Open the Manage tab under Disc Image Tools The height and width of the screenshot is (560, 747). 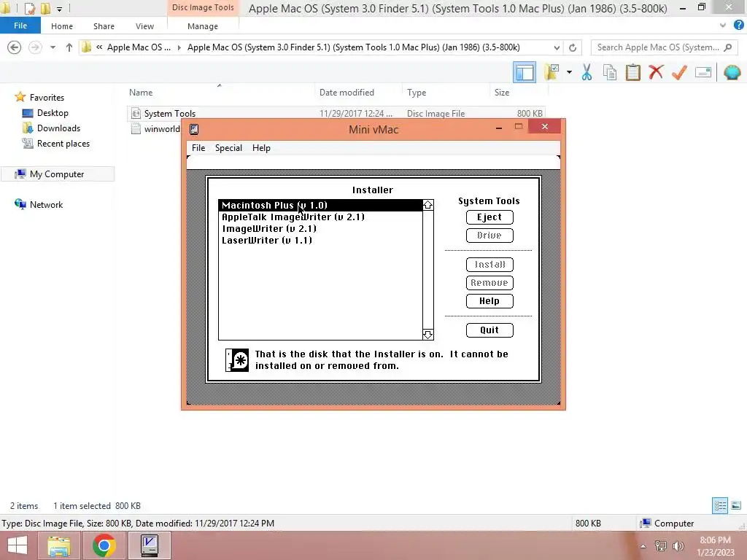coord(203,26)
